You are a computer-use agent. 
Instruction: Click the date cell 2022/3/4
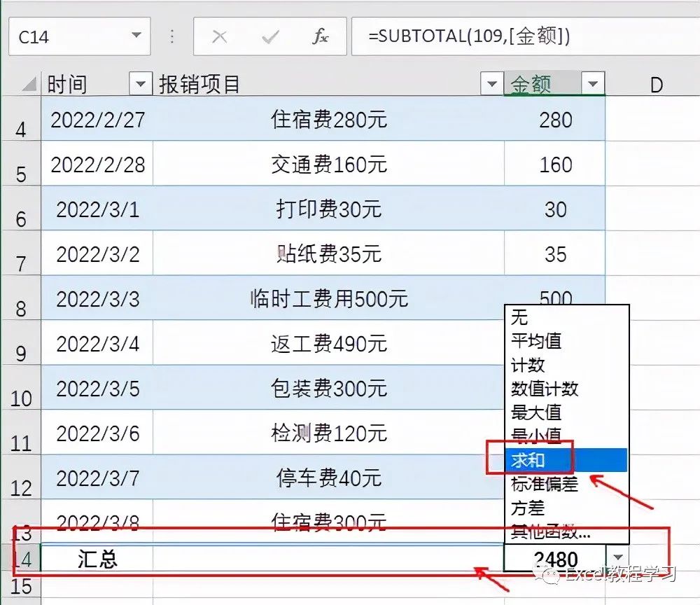(97, 343)
